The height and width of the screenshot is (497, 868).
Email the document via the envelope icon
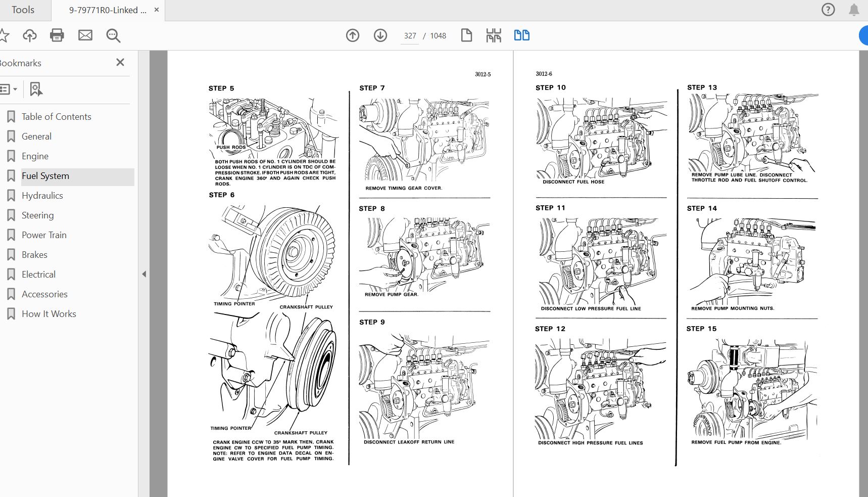tap(85, 35)
